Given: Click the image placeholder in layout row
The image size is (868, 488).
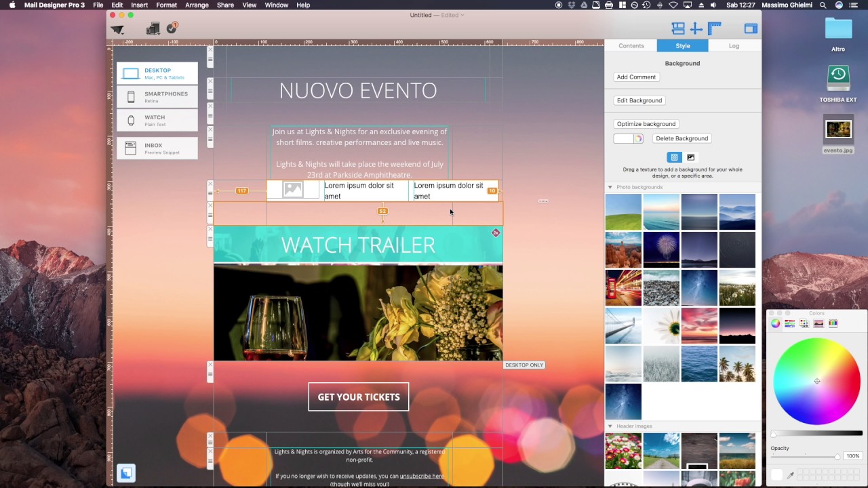Looking at the screenshot, I should tap(293, 190).
